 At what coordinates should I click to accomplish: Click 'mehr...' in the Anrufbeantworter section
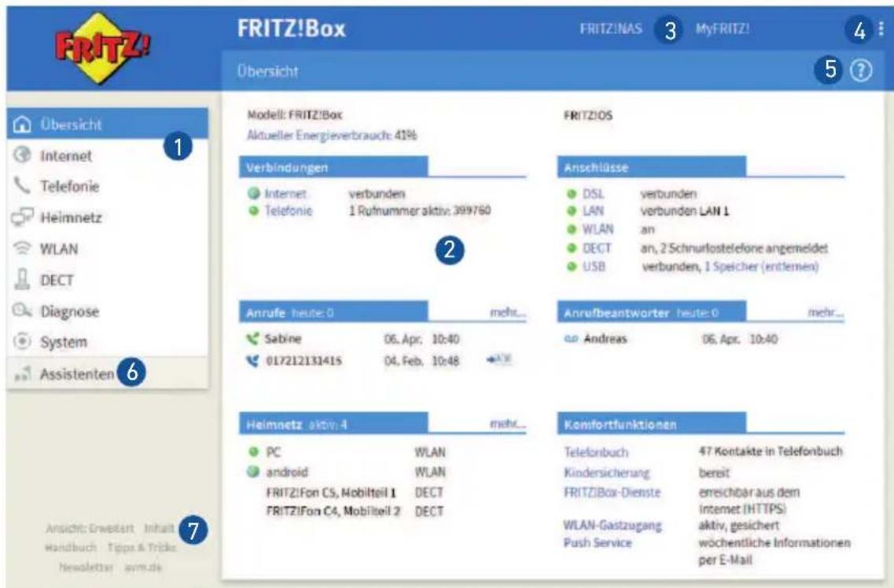tap(826, 312)
